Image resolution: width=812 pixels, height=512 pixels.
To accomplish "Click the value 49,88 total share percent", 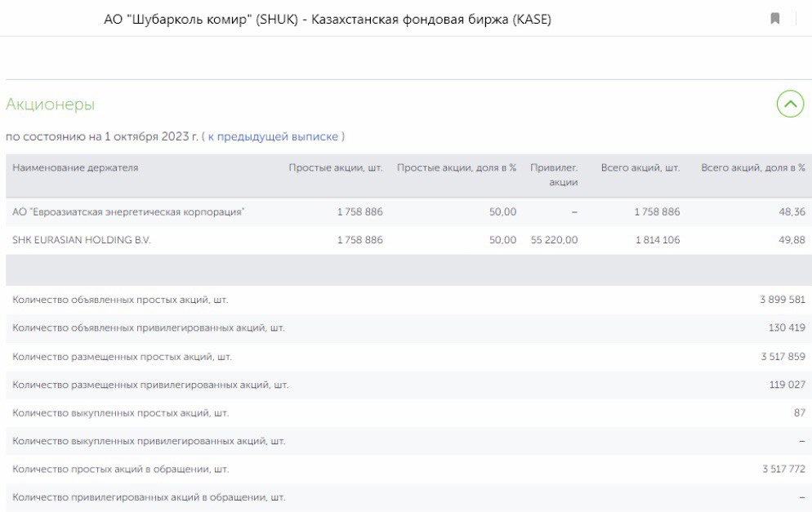I will point(792,240).
